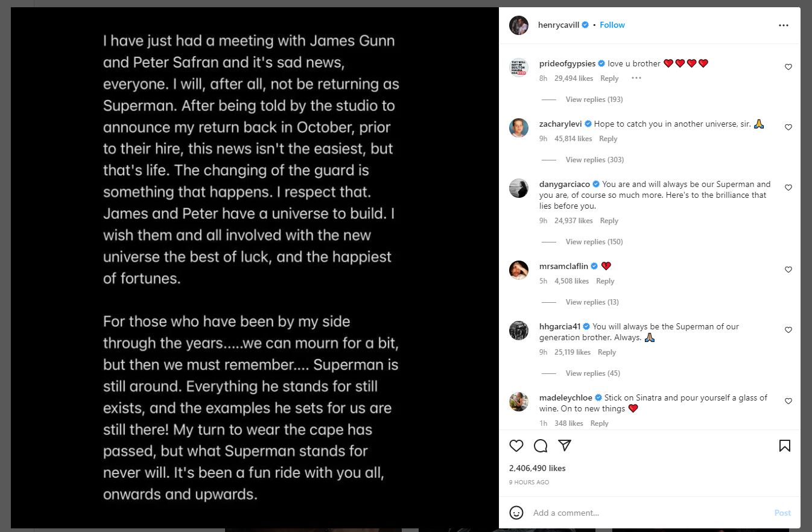Viewport: 812px width, 532px height.
Task: Show the 45 replies to hhgarcia41
Action: [592, 373]
